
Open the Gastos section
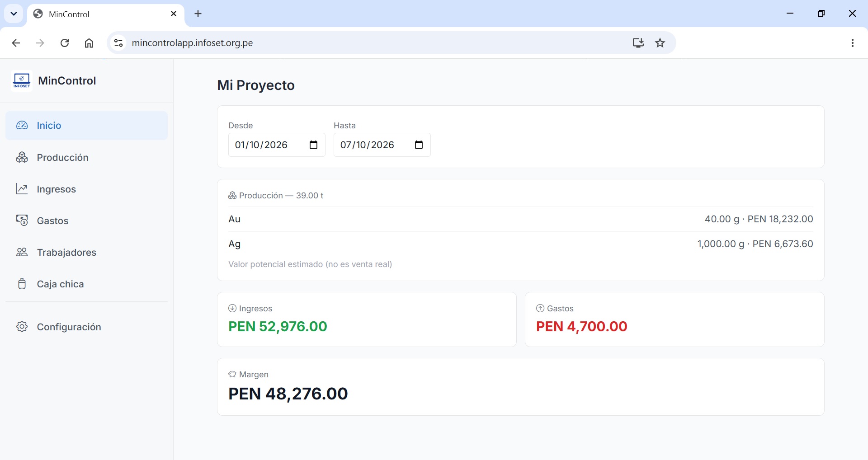(86, 221)
